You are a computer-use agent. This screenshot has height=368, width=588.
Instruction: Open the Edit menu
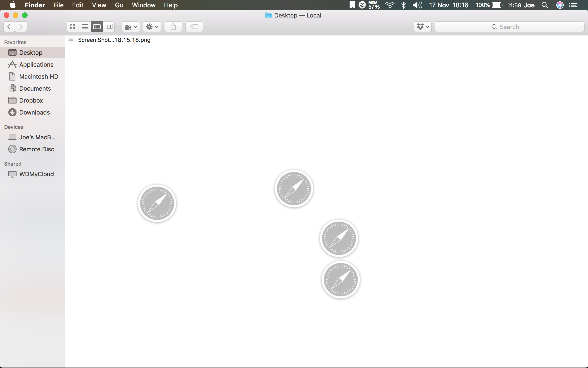tap(78, 5)
